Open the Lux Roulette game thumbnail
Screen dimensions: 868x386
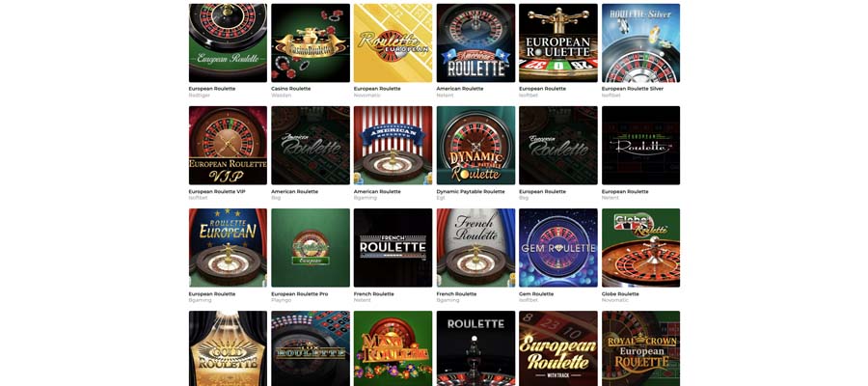pyautogui.click(x=311, y=348)
